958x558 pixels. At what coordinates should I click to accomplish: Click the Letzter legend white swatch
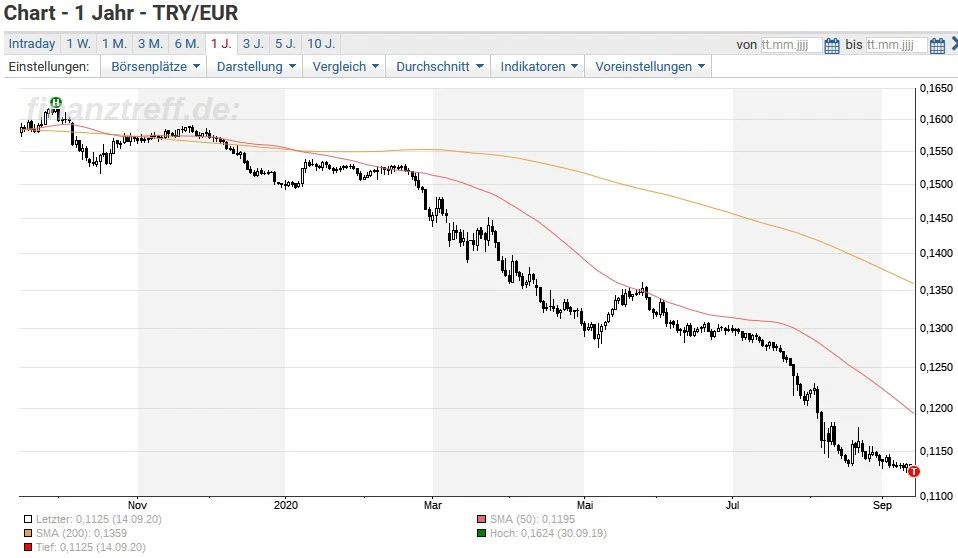pos(28,519)
